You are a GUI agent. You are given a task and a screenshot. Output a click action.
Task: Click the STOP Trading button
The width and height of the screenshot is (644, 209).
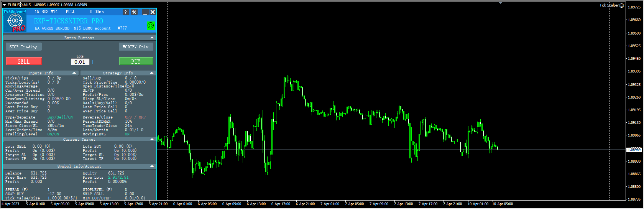pos(23,47)
